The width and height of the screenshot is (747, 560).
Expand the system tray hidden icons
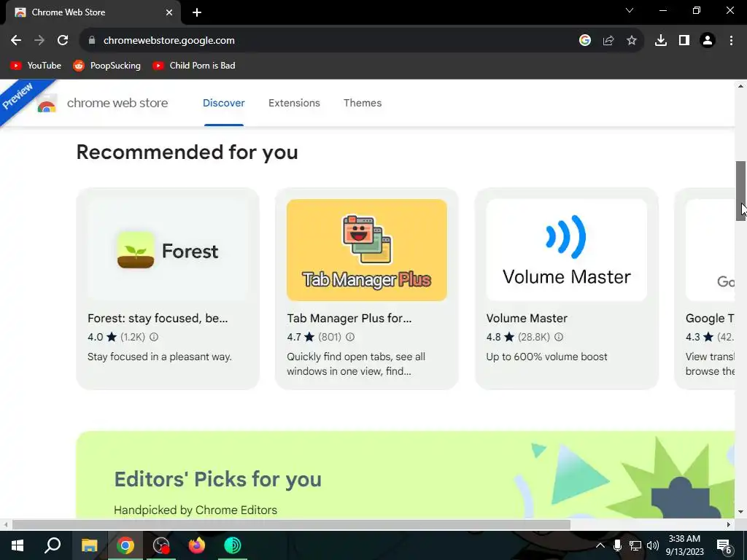click(600, 545)
